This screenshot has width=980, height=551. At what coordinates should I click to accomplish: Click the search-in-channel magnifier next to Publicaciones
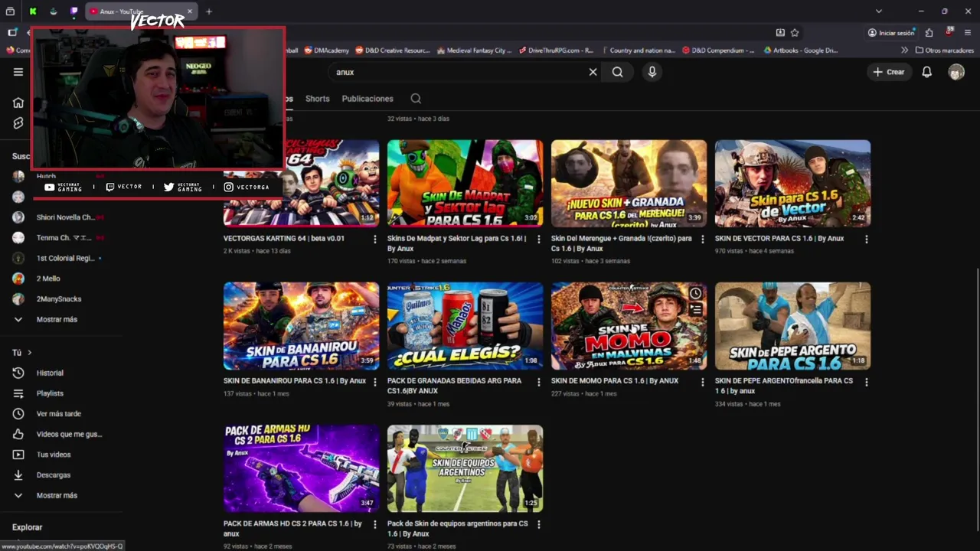click(416, 99)
